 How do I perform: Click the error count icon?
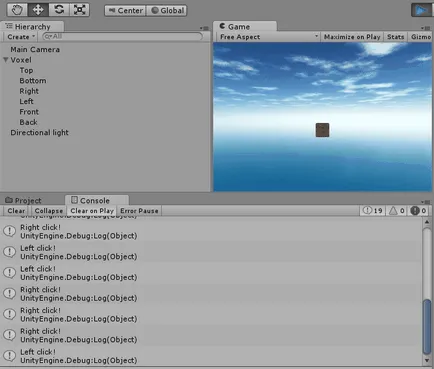(415, 211)
